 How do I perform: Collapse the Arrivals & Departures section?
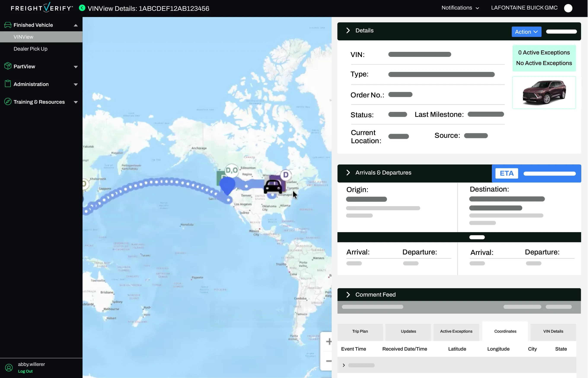click(x=348, y=173)
